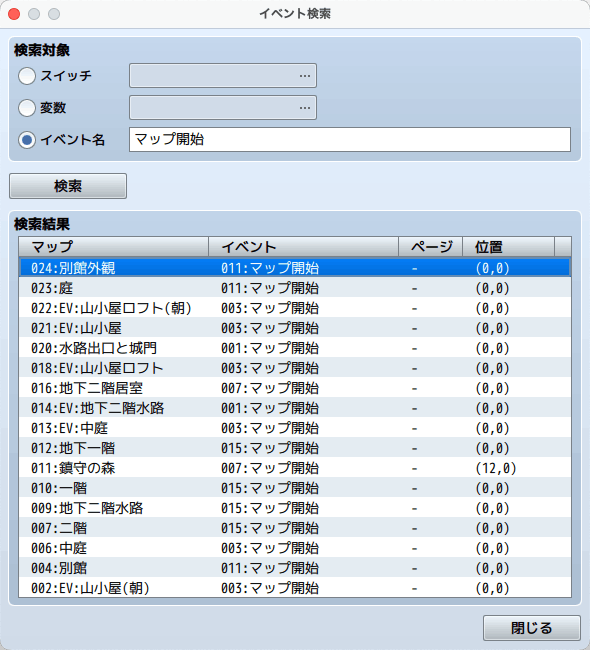This screenshot has height=650, width=590.
Task: Select the スイッチ radio button
Action: [27, 76]
